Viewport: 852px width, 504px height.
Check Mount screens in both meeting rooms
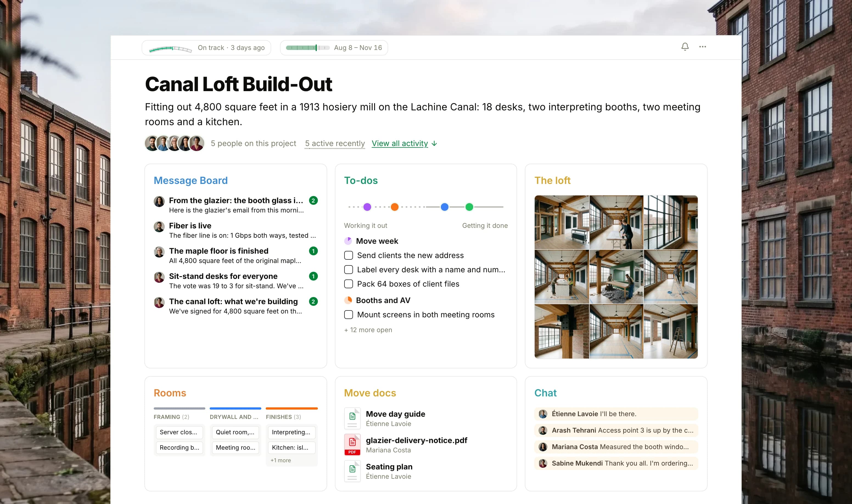349,315
